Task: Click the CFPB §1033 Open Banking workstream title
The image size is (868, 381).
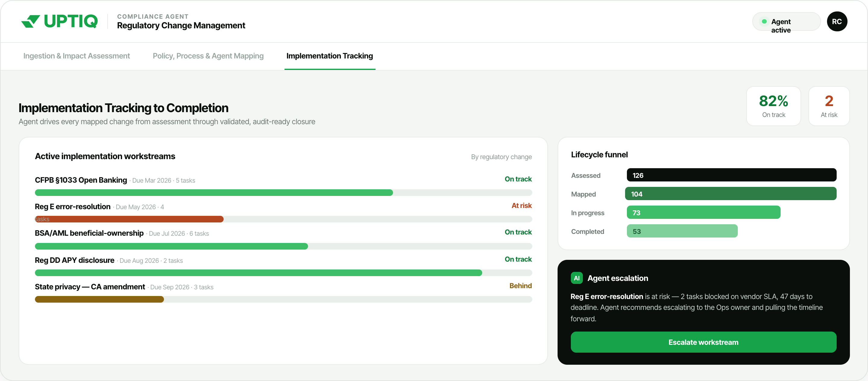Action: tap(81, 180)
